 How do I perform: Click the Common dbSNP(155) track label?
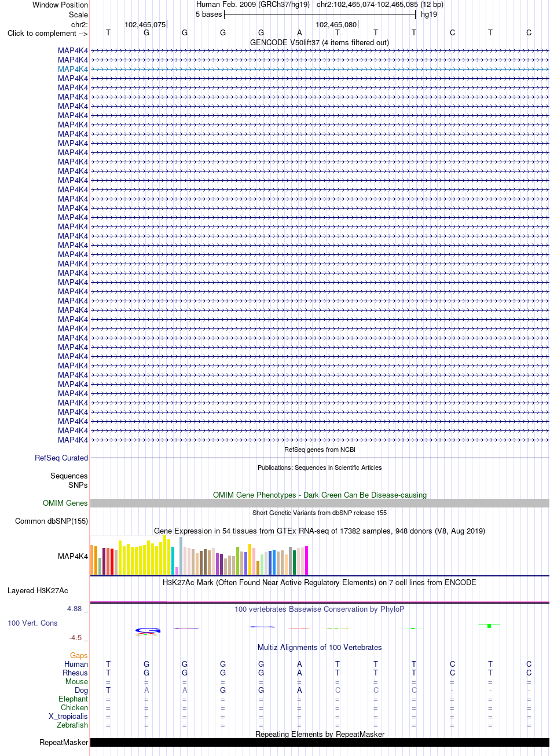tap(52, 521)
